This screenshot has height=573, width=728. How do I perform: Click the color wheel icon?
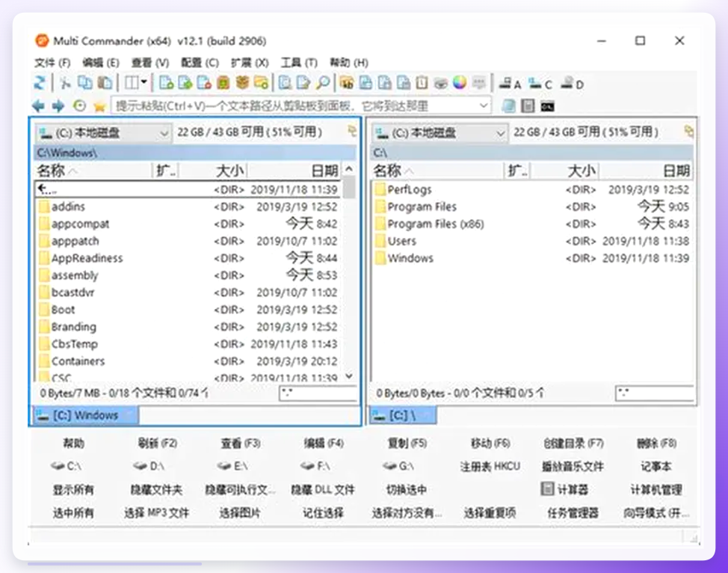pyautogui.click(x=460, y=83)
